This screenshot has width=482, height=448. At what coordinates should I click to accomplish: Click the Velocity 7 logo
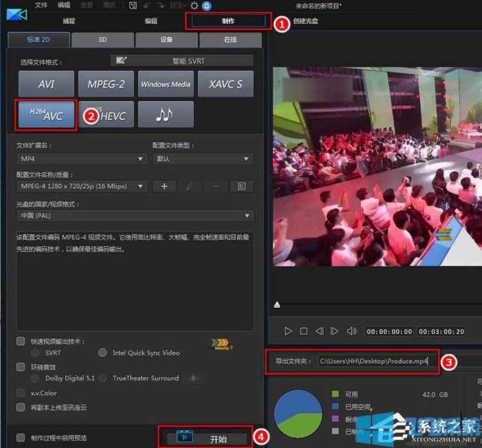222,344
